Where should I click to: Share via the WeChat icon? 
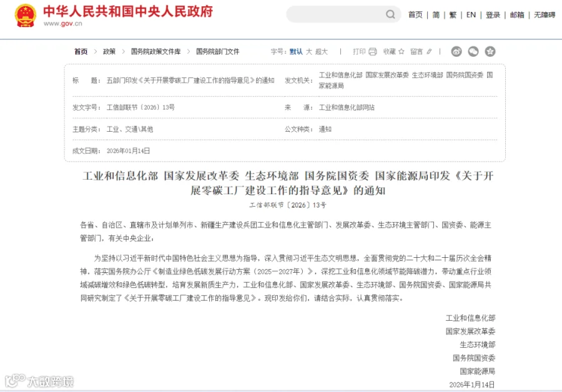[473, 52]
